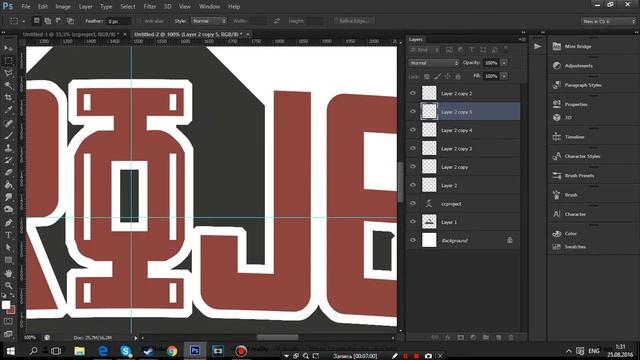This screenshot has height=360, width=640.
Task: Open the Mini Bridge panel
Action: pyautogui.click(x=578, y=47)
